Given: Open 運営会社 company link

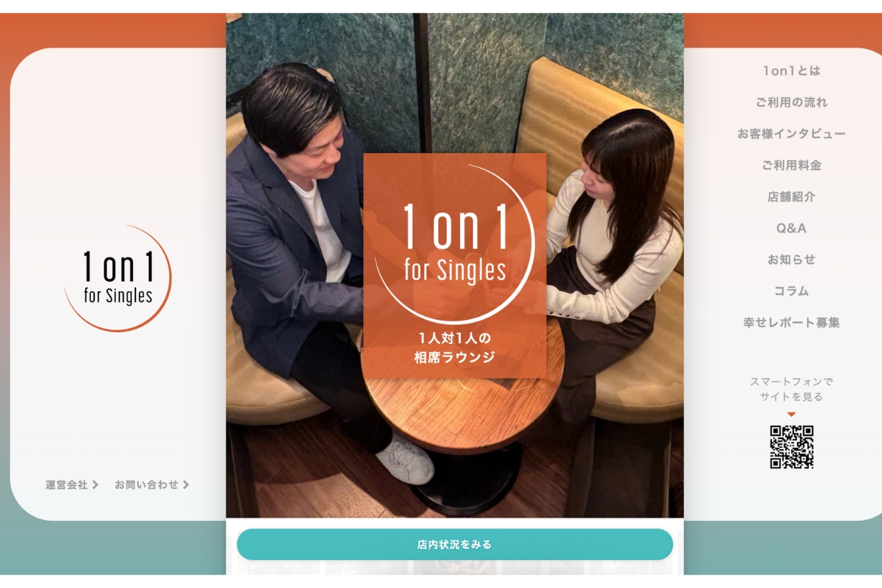Looking at the screenshot, I should [67, 485].
